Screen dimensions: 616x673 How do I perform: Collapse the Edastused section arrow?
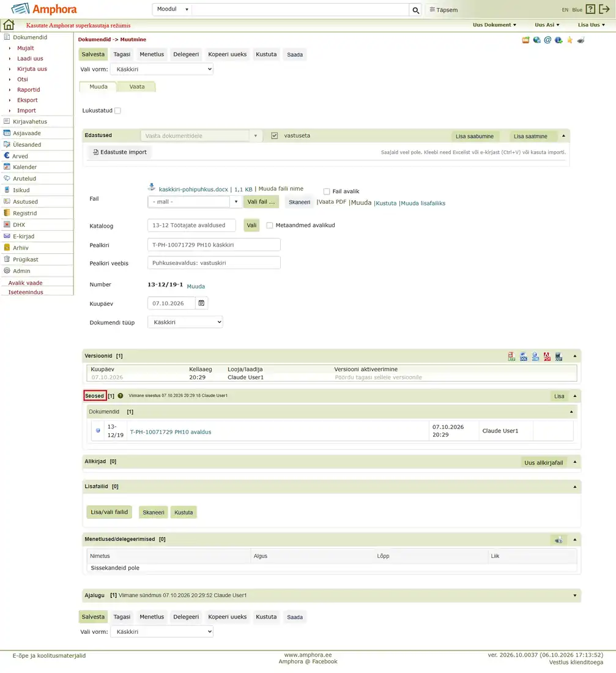[x=563, y=136]
